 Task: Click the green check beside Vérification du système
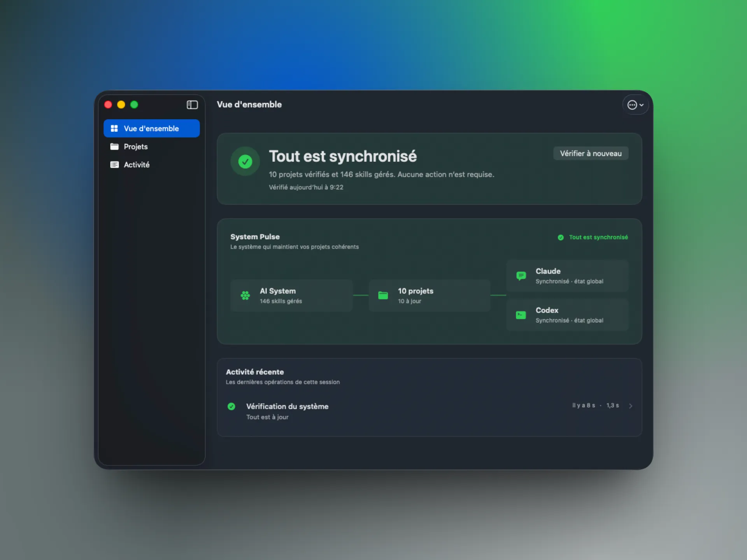(x=231, y=406)
